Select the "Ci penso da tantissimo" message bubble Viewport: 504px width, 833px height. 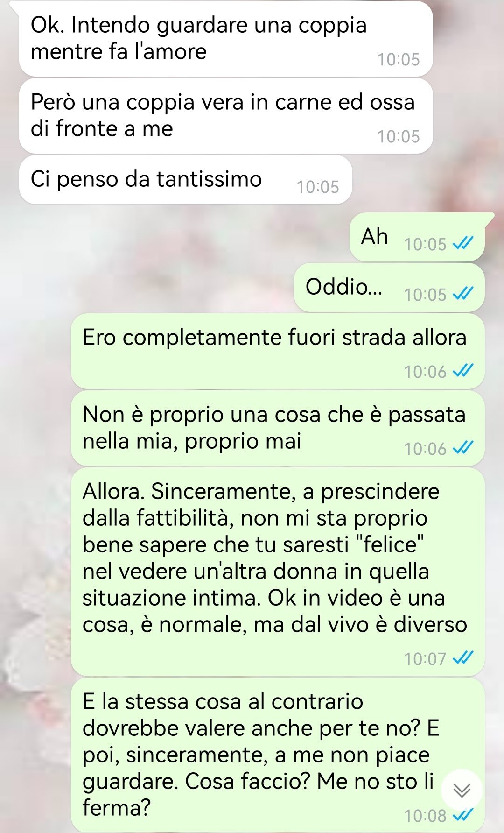185,180
